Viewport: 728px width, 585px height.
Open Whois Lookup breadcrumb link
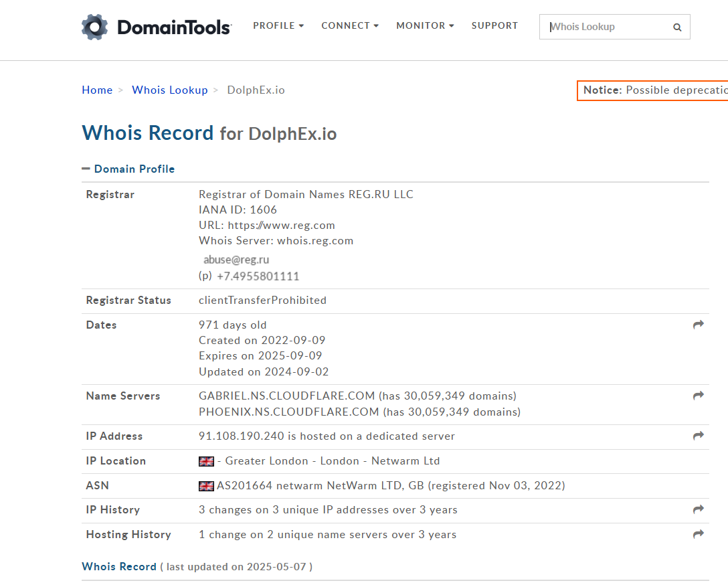(170, 90)
